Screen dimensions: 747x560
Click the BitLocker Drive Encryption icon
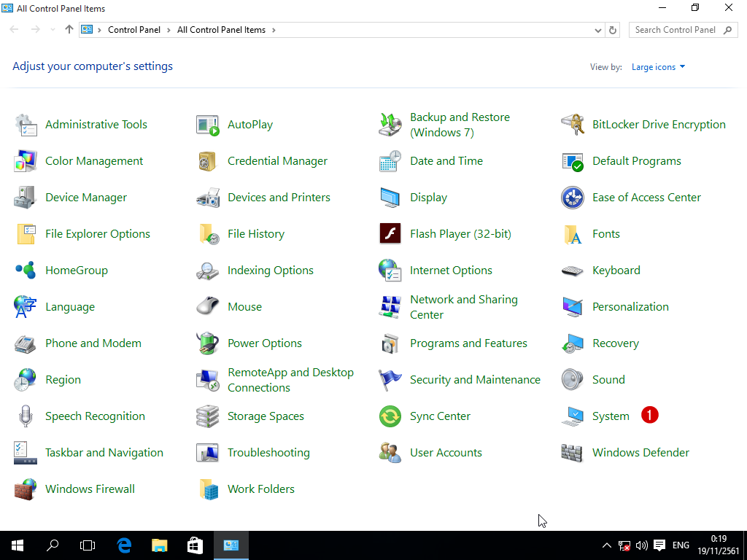pos(573,125)
